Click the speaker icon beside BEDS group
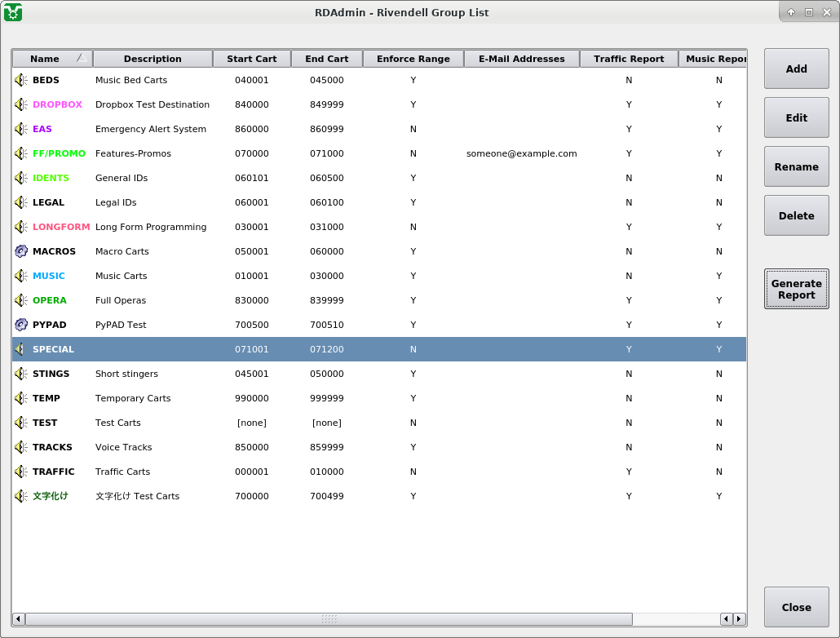Viewport: 840px width, 638px height. pyautogui.click(x=21, y=80)
